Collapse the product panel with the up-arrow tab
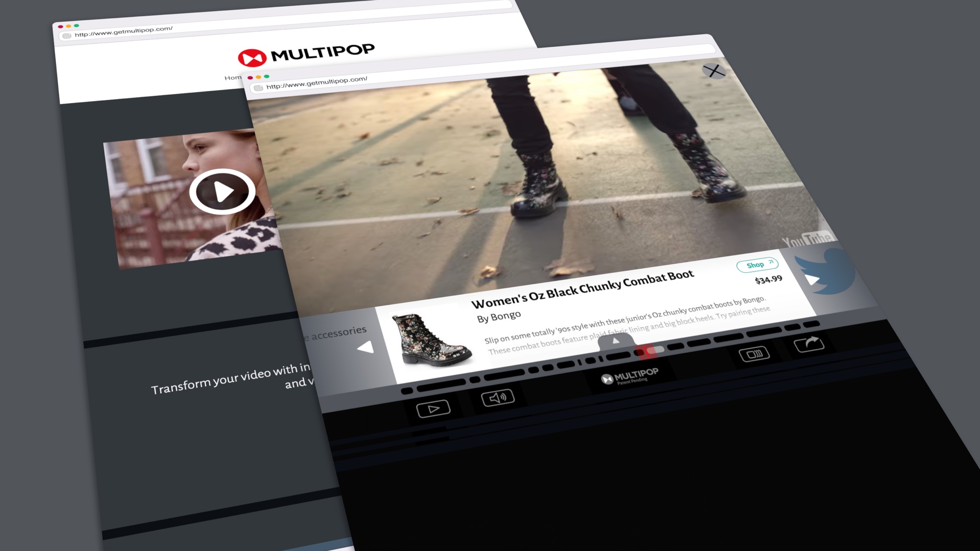 click(x=616, y=341)
